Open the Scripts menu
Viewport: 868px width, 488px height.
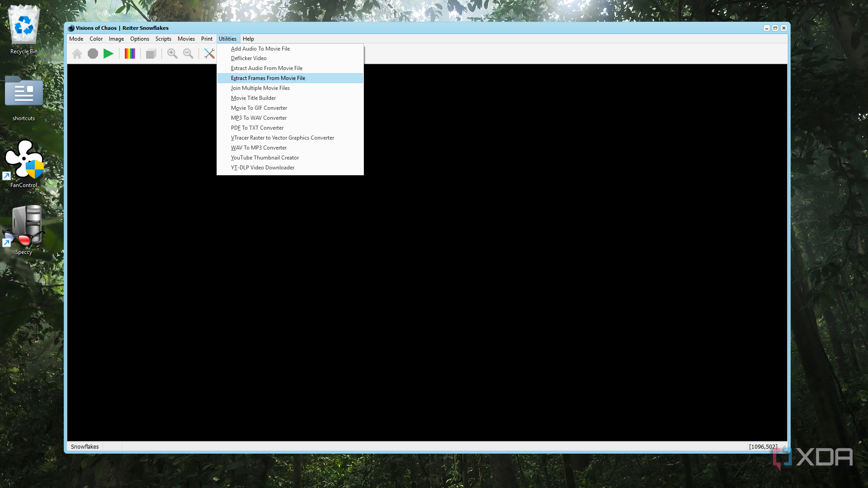tap(163, 39)
